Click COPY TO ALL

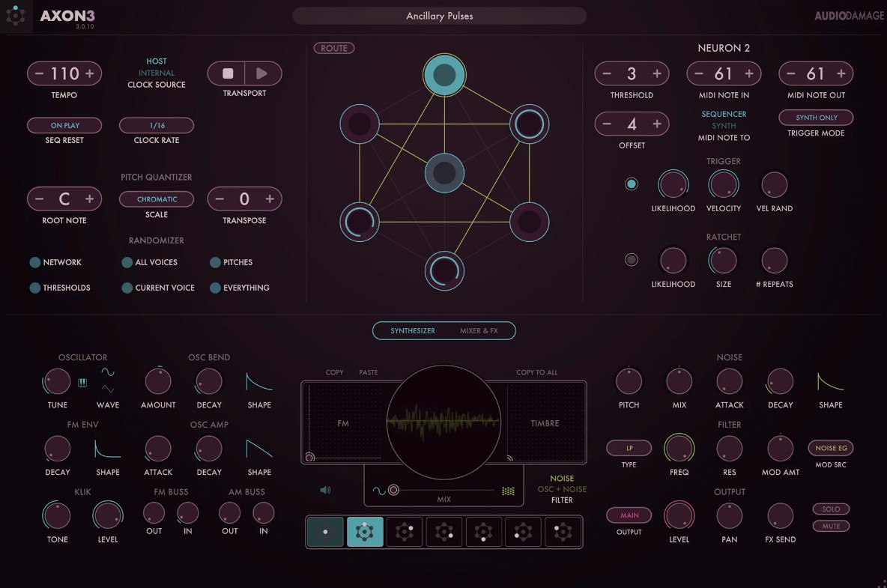[537, 372]
